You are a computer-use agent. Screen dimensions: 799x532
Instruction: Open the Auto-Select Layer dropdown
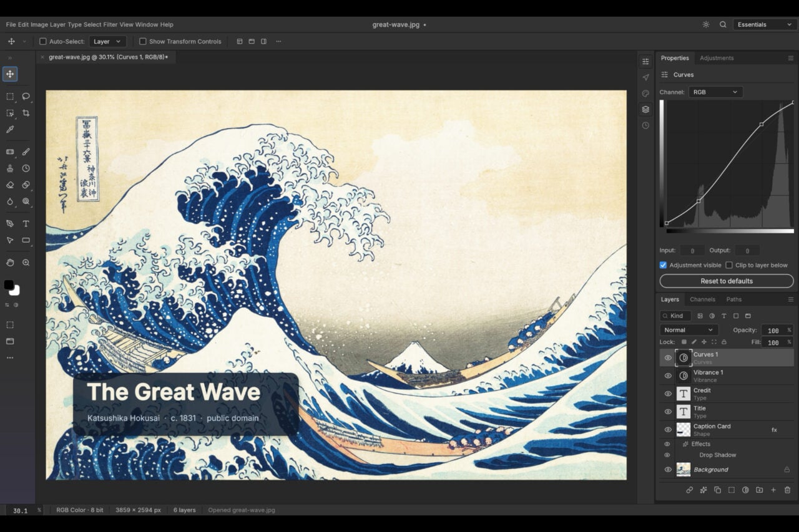[107, 42]
